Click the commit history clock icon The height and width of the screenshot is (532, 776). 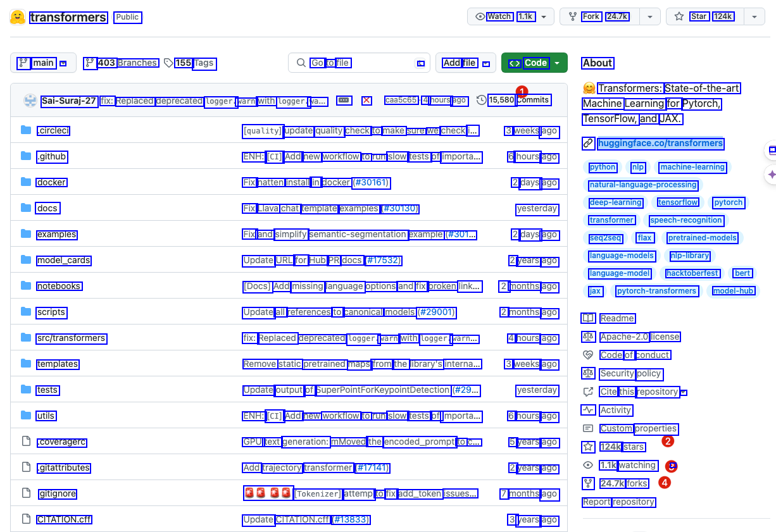[482, 100]
